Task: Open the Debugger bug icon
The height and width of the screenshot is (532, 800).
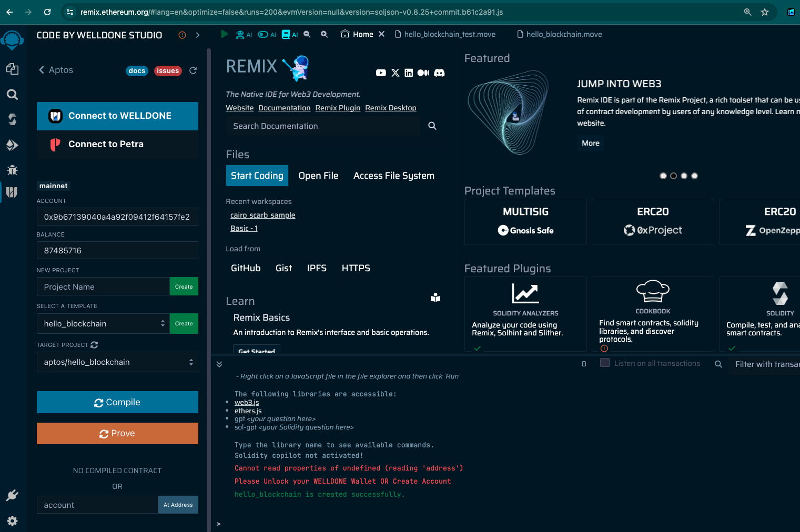Action: click(x=12, y=170)
